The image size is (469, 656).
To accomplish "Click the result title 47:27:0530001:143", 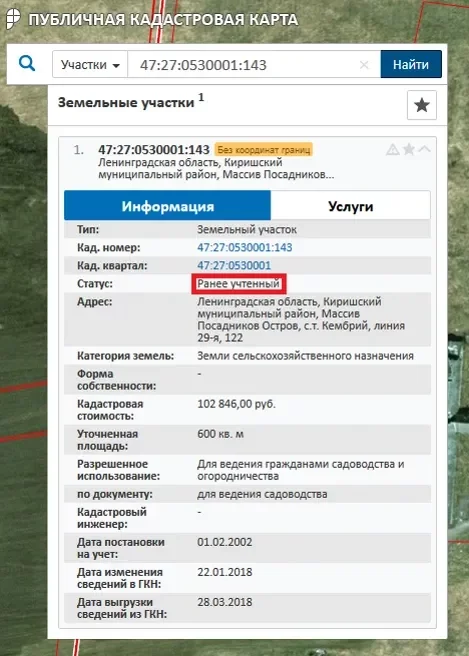I will tap(154, 150).
